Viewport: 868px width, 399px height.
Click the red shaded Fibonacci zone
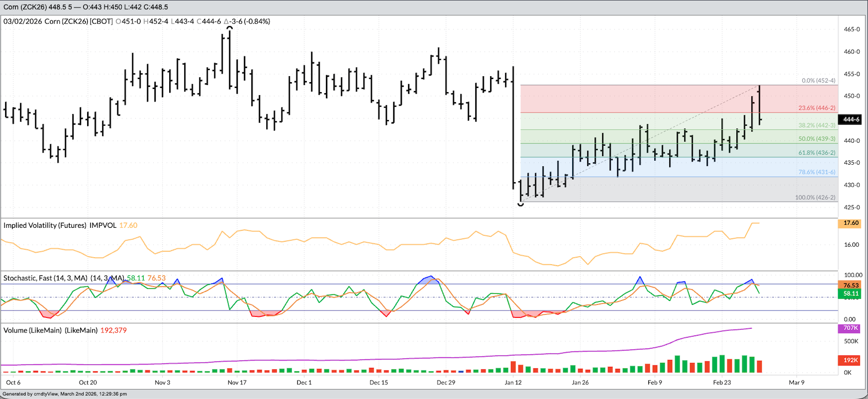click(651, 99)
